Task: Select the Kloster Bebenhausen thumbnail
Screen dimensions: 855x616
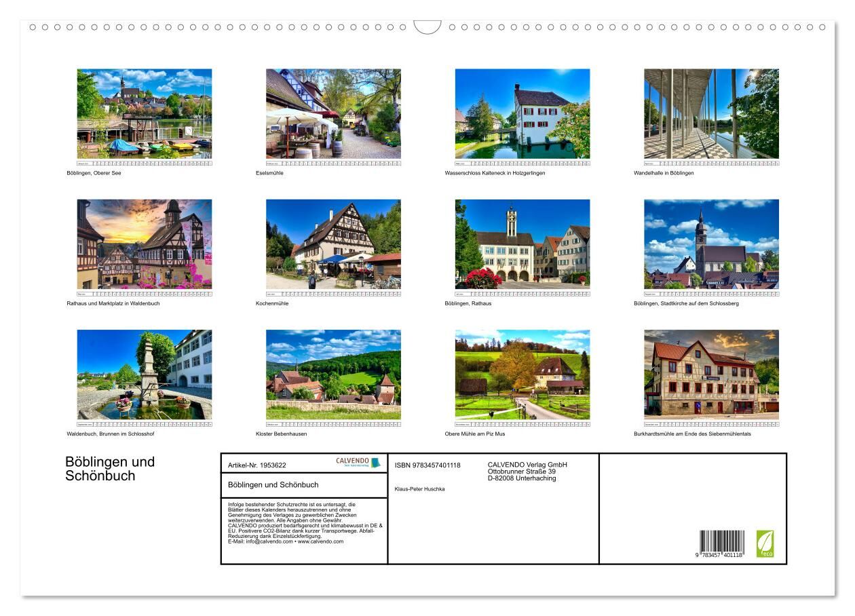Action: (x=333, y=374)
